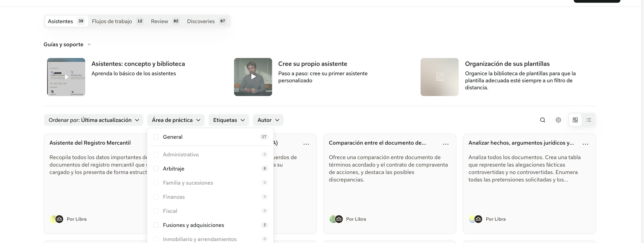Toggle the Finanzas checkbox
This screenshot has height=243, width=644.
(156, 197)
